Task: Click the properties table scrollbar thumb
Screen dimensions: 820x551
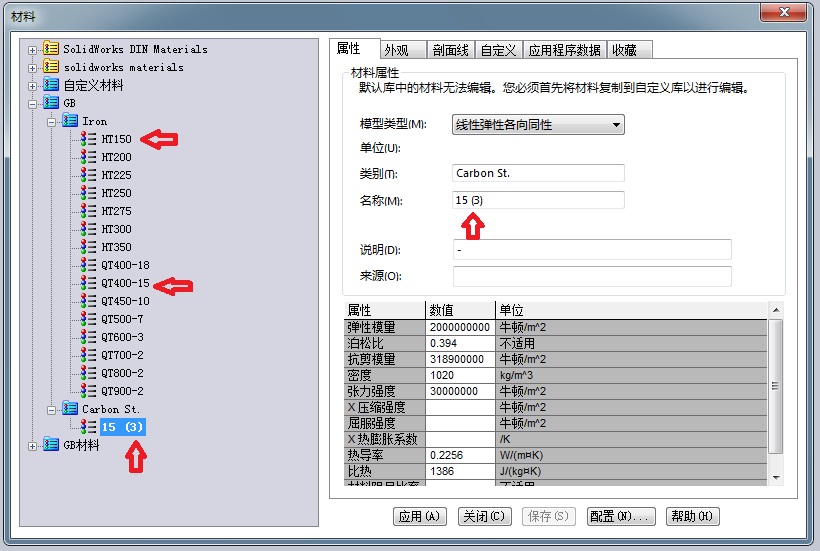Action: 776,386
